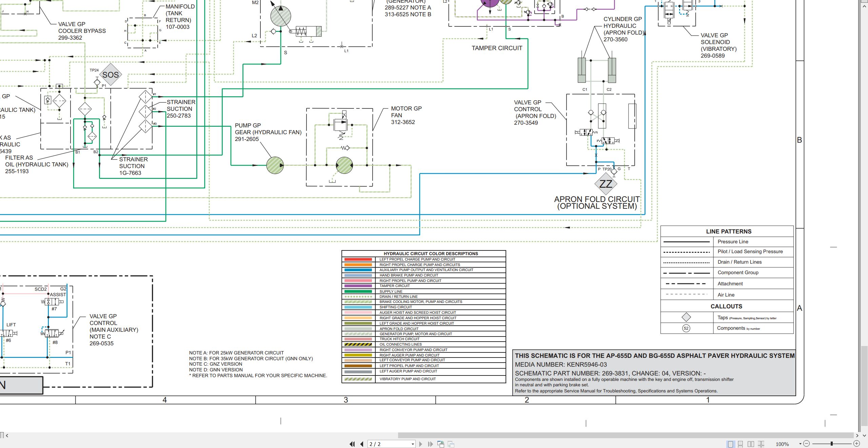Click the next view icon
The height and width of the screenshot is (448, 868).
(x=451, y=444)
